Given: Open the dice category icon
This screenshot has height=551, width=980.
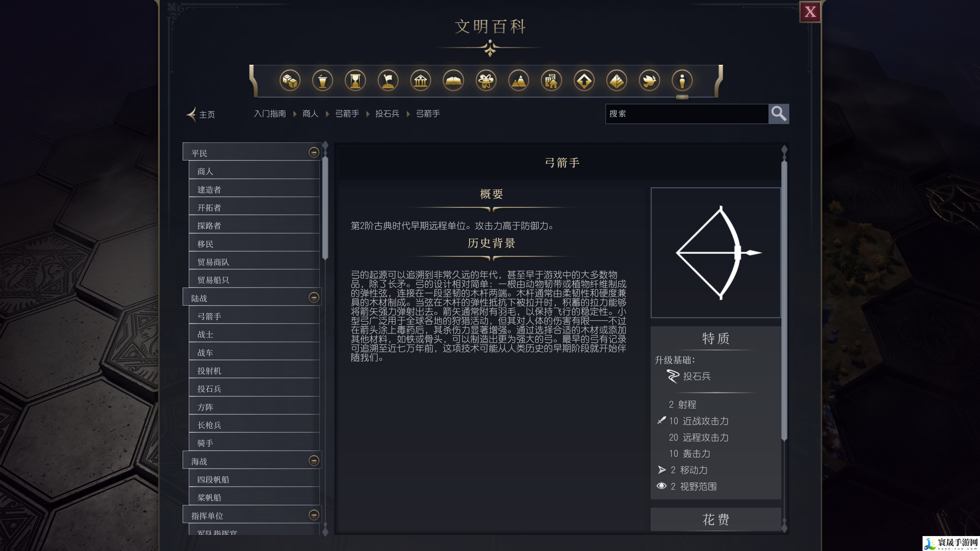Looking at the screenshot, I should [290, 81].
